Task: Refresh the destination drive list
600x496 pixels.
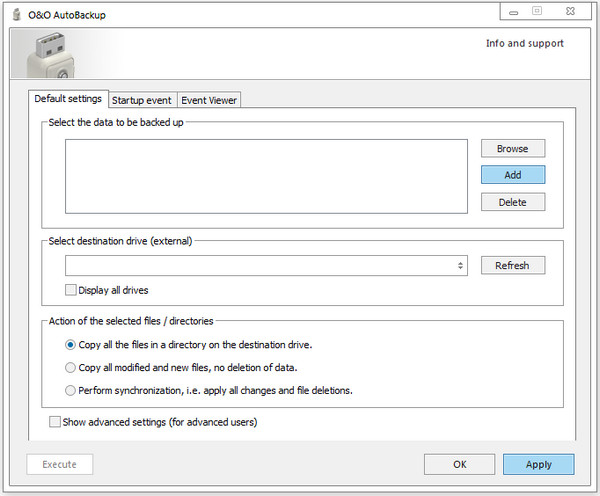Action: click(x=512, y=266)
